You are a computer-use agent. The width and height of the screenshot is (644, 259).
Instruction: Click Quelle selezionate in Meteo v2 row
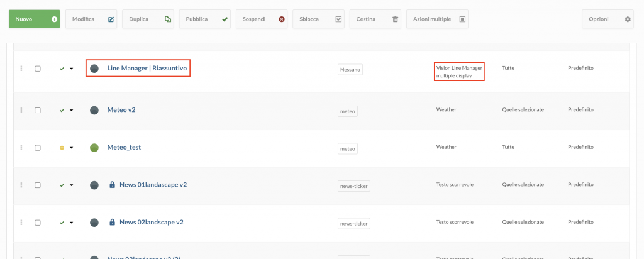[523, 109]
